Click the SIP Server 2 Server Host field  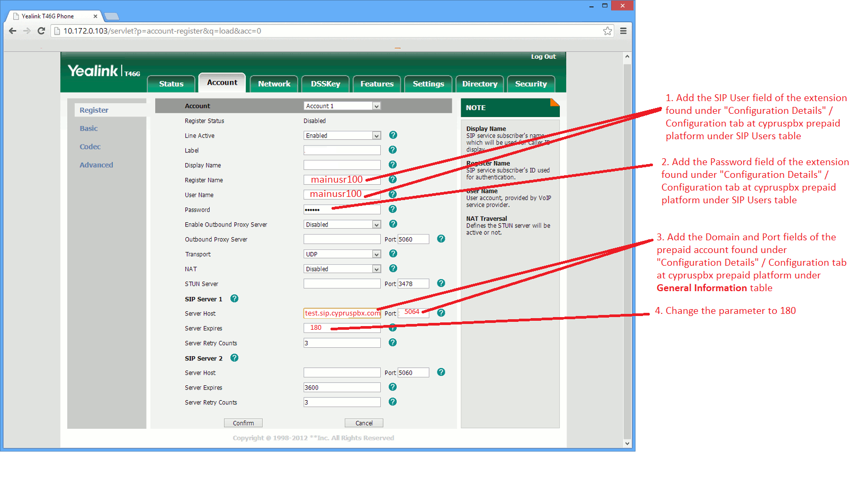pos(342,373)
